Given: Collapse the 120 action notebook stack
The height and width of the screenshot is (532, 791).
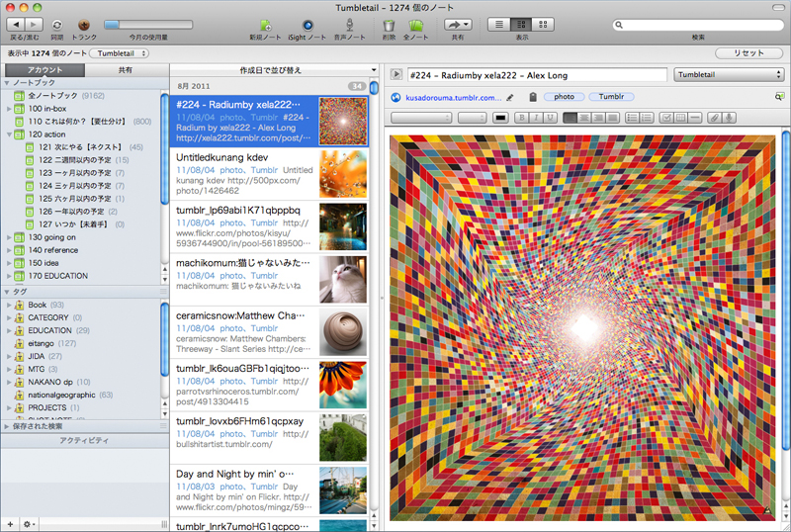Looking at the screenshot, I should tap(8, 133).
